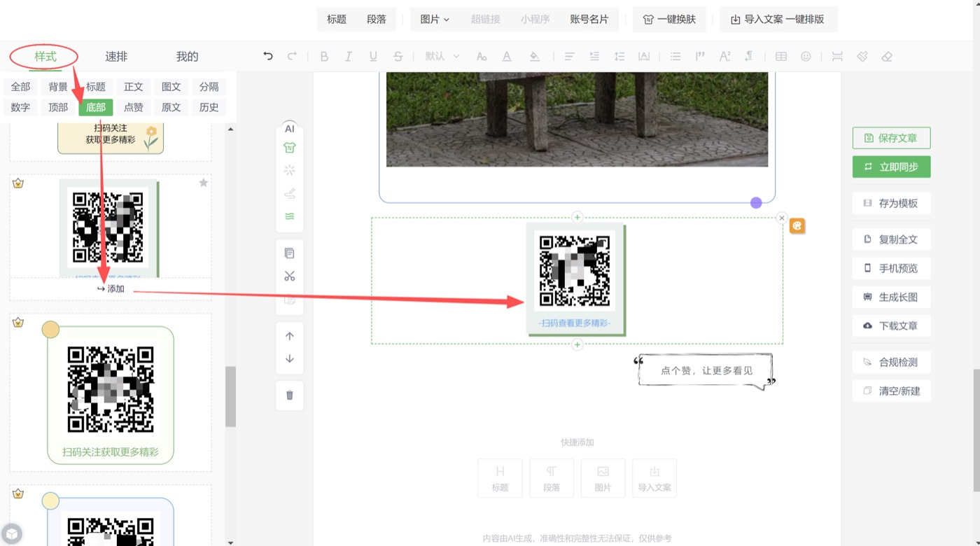Insert a table using the table icon
Viewport: 980px width, 546px height.
[x=781, y=57]
